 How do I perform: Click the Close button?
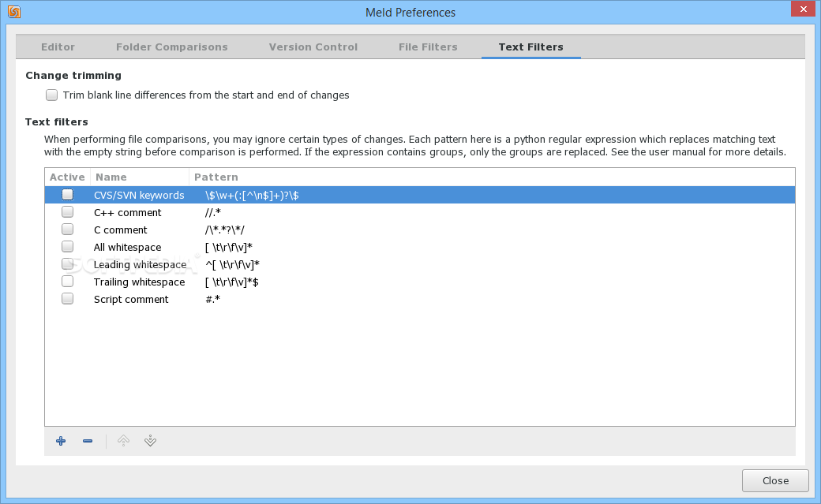coord(775,480)
